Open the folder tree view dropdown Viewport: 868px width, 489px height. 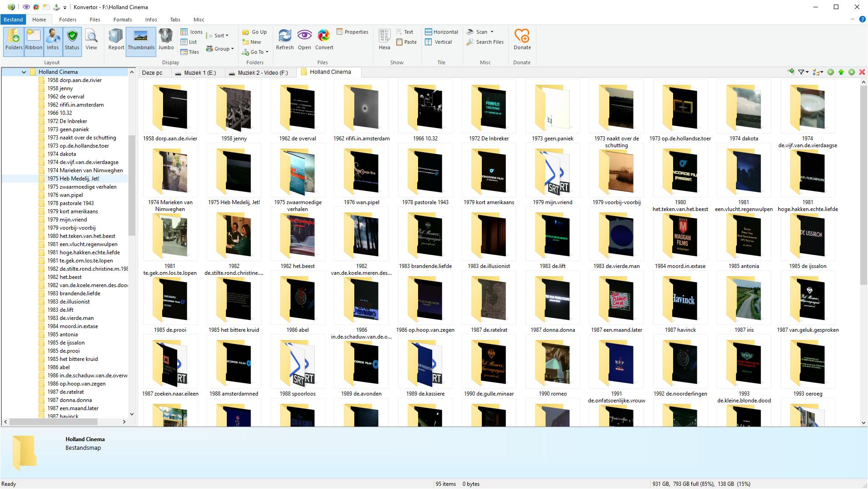[x=818, y=72]
